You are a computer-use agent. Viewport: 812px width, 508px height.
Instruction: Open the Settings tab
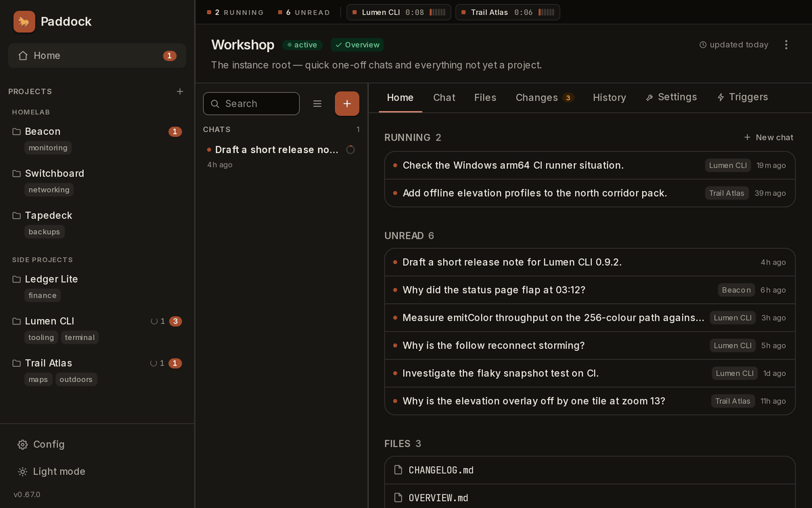671,98
